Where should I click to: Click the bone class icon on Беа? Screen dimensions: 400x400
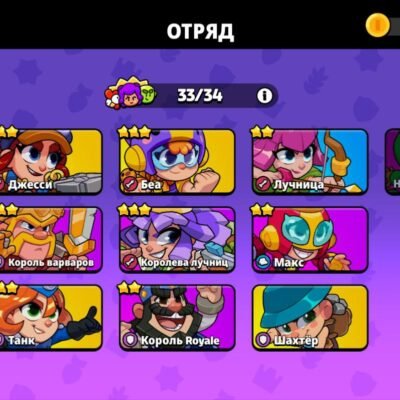pos(130,184)
